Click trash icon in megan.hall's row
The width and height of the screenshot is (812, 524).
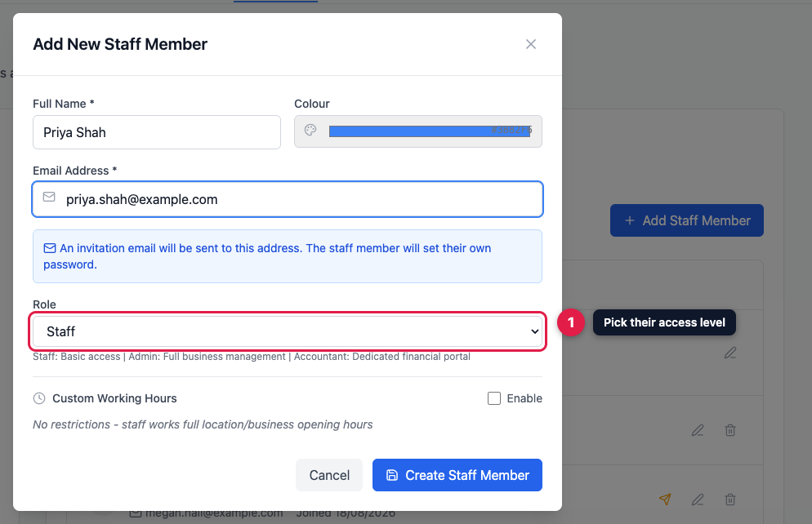pyautogui.click(x=730, y=500)
